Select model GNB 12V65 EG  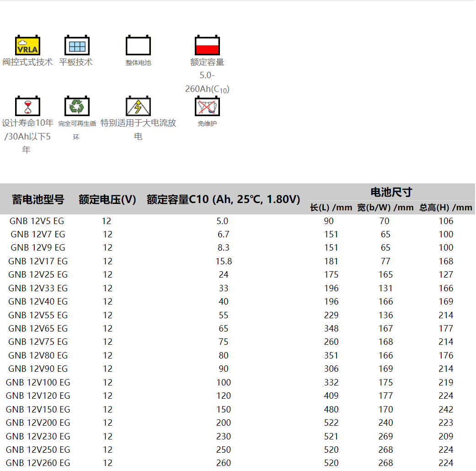pyautogui.click(x=38, y=328)
